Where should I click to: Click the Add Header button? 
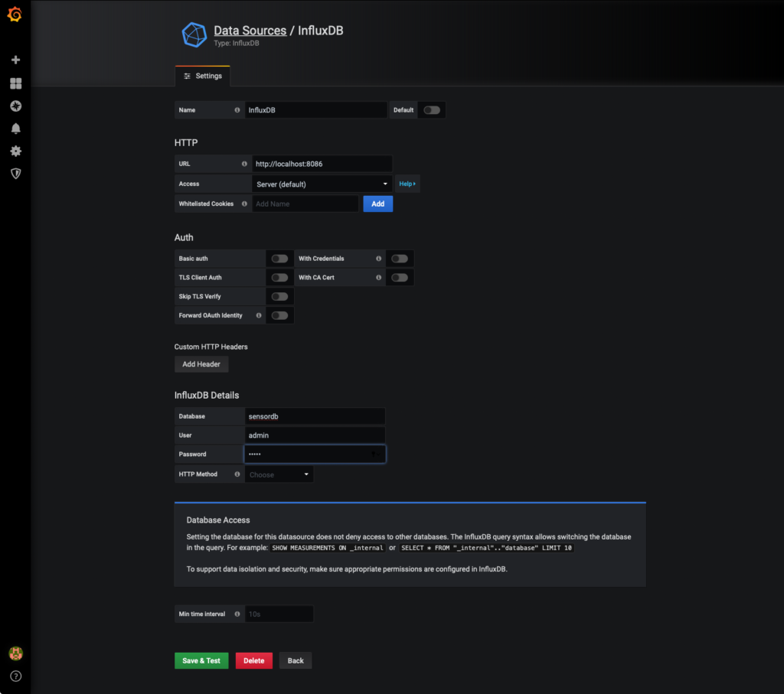click(201, 364)
